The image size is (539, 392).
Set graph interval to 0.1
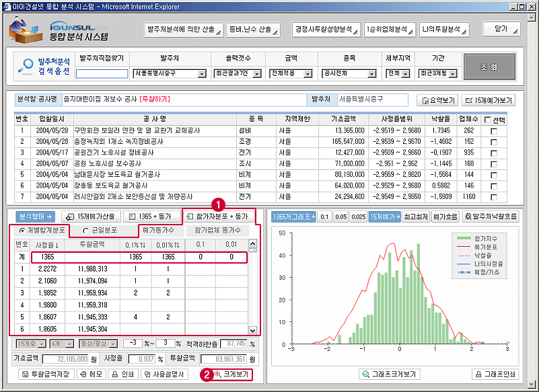click(x=324, y=217)
